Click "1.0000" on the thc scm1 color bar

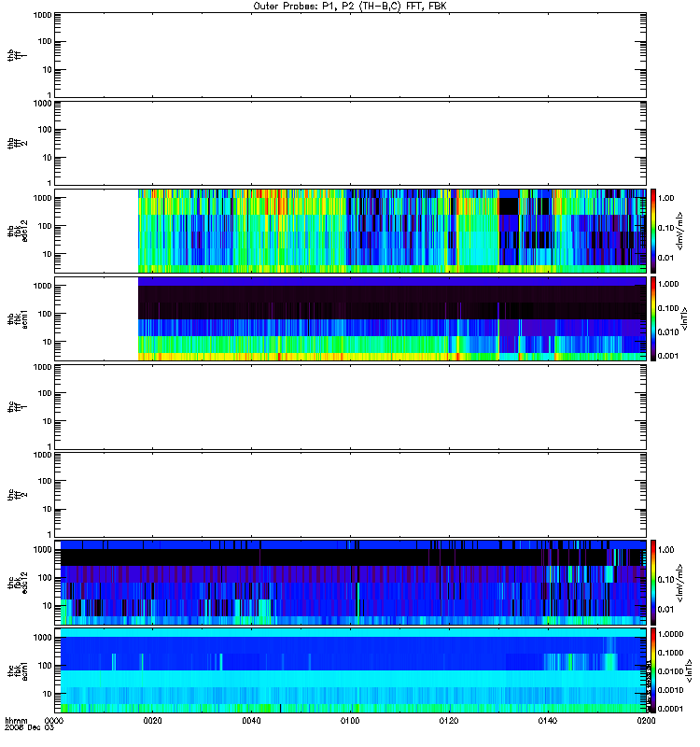670,634
